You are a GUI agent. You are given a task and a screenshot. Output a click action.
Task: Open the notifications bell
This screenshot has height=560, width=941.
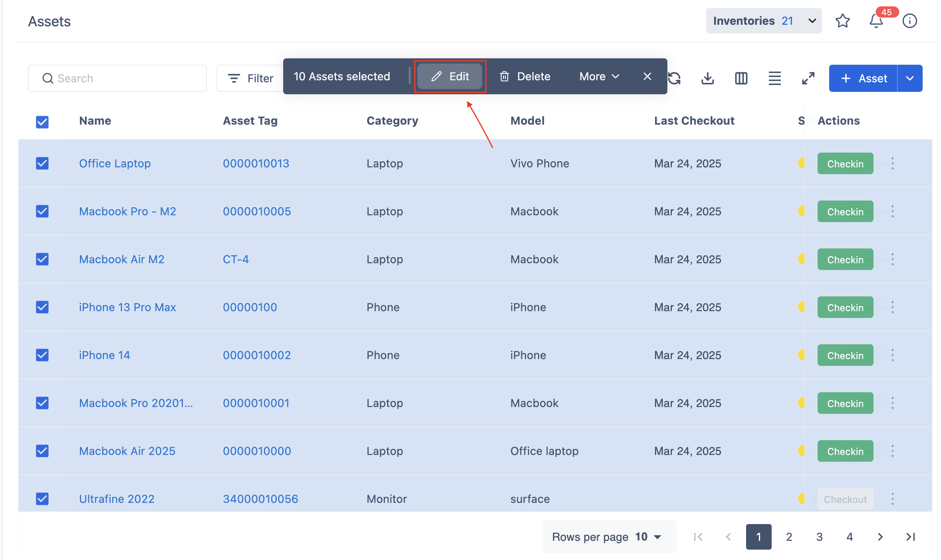[x=876, y=21]
